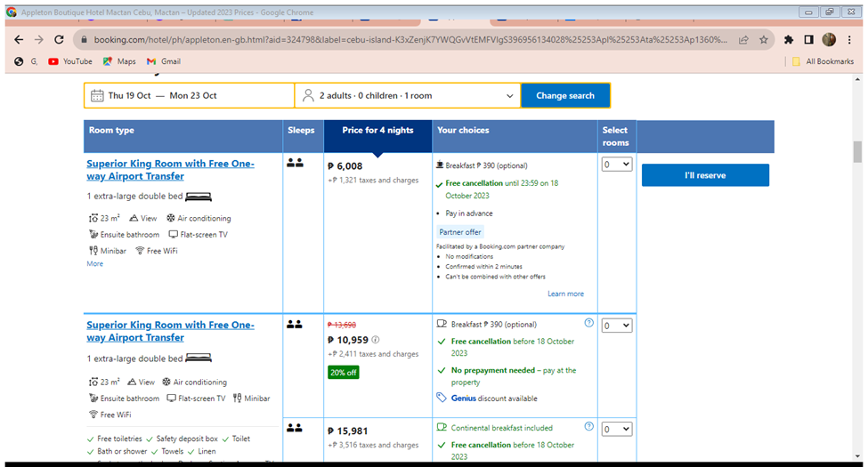
Task: Click the Partner offer badge
Action: point(460,232)
